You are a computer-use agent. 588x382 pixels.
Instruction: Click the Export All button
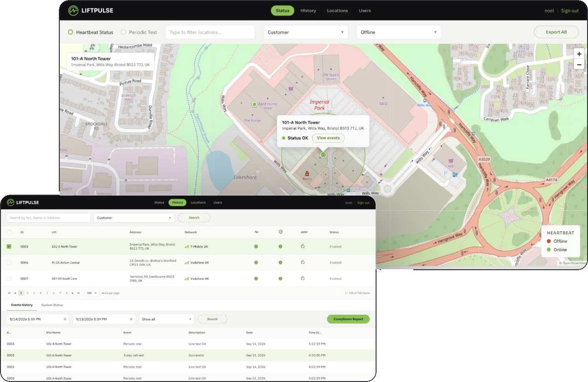(x=556, y=32)
